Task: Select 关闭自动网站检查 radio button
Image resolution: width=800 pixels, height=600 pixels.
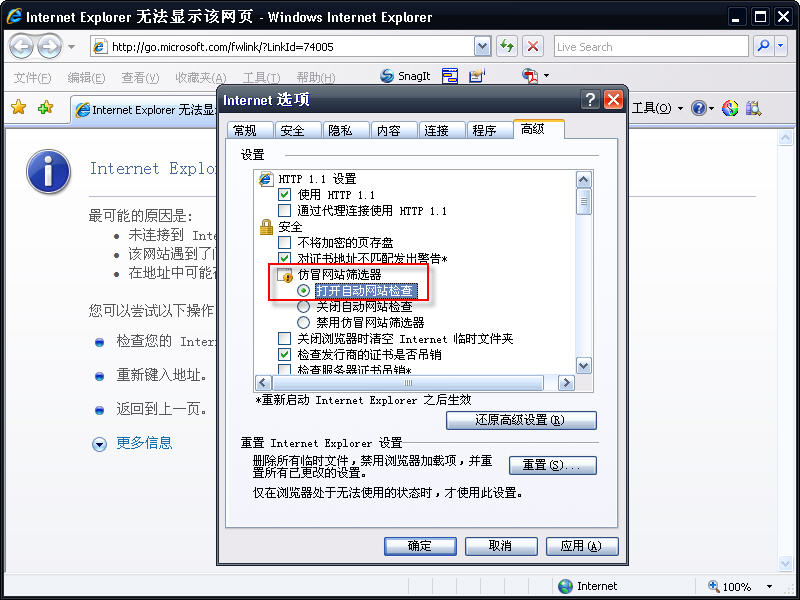Action: (x=304, y=307)
